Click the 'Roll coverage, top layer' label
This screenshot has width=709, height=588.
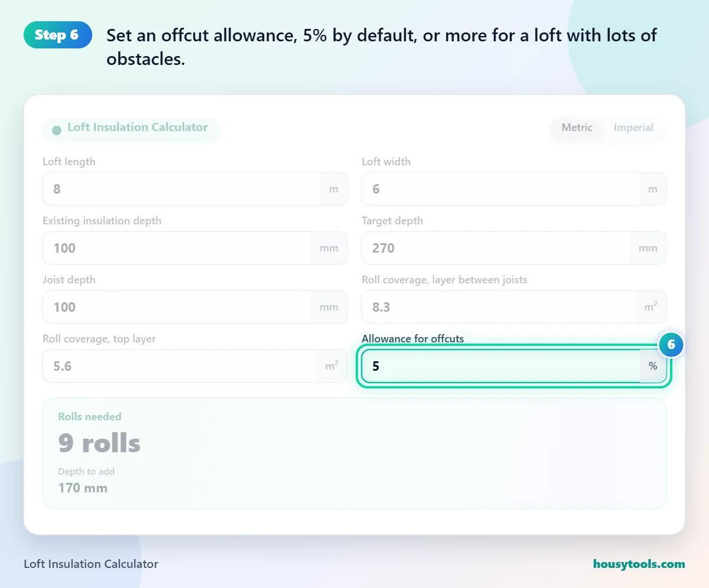[x=99, y=339]
